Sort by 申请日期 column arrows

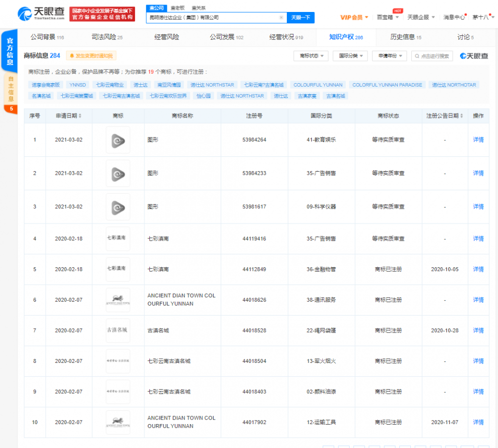coord(80,116)
